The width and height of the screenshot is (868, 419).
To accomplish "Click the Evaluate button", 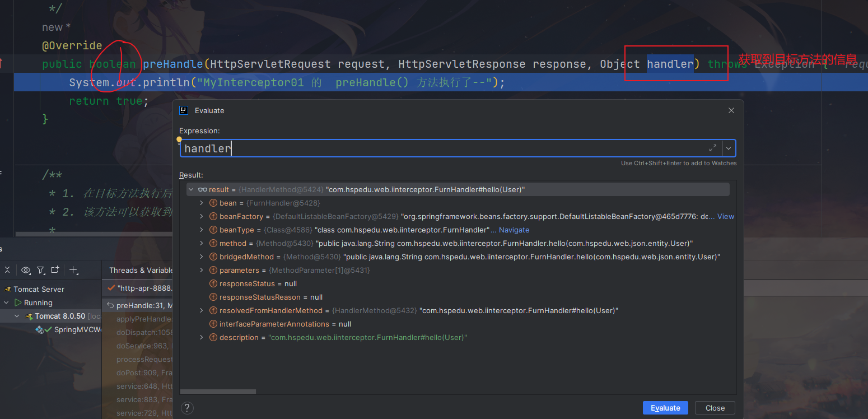I will click(665, 408).
